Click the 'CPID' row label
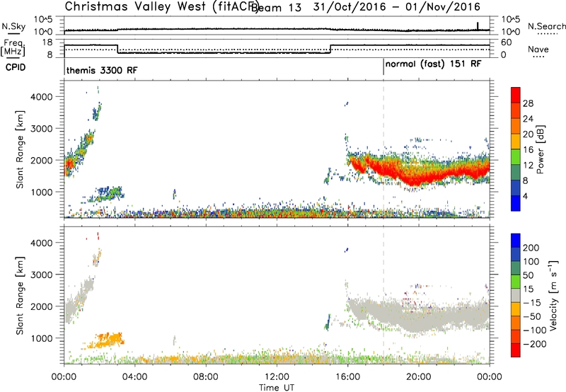Viewport: 566px width, 392px height. (16, 67)
